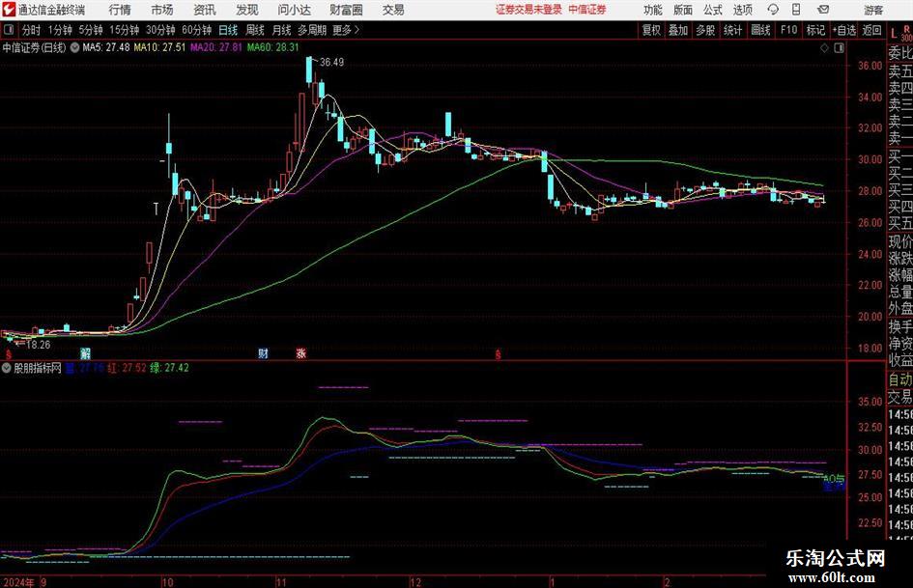Click the red L indicator in sidebar
Viewport: 913px width, 588px height.
click(894, 35)
